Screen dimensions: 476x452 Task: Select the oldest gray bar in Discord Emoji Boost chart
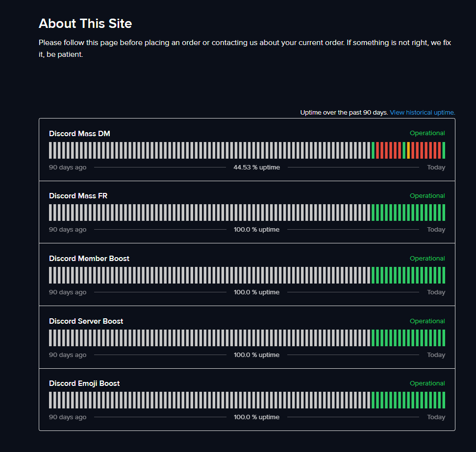point(50,400)
